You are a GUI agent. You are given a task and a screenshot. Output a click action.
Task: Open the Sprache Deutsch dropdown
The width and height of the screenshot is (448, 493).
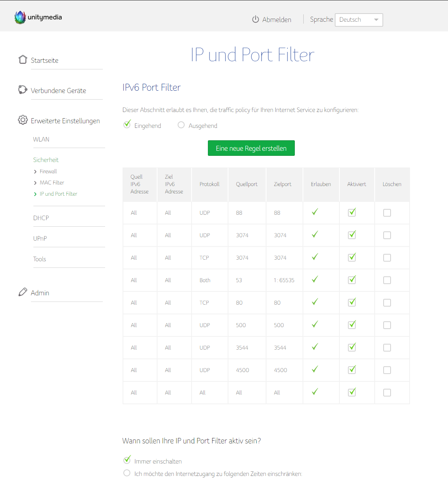pos(359,20)
